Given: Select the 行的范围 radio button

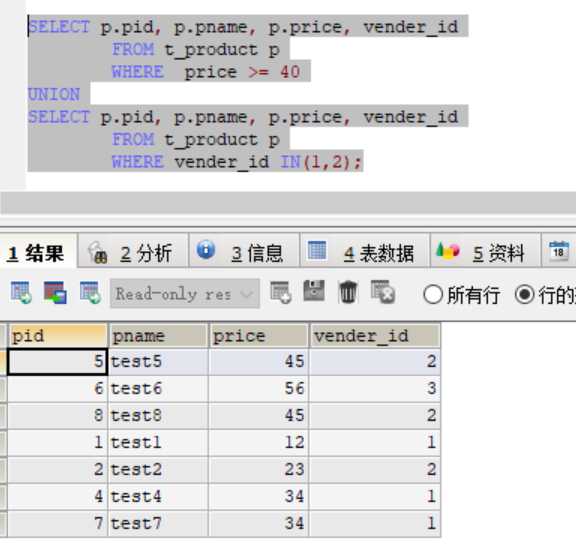Looking at the screenshot, I should click(x=524, y=295).
